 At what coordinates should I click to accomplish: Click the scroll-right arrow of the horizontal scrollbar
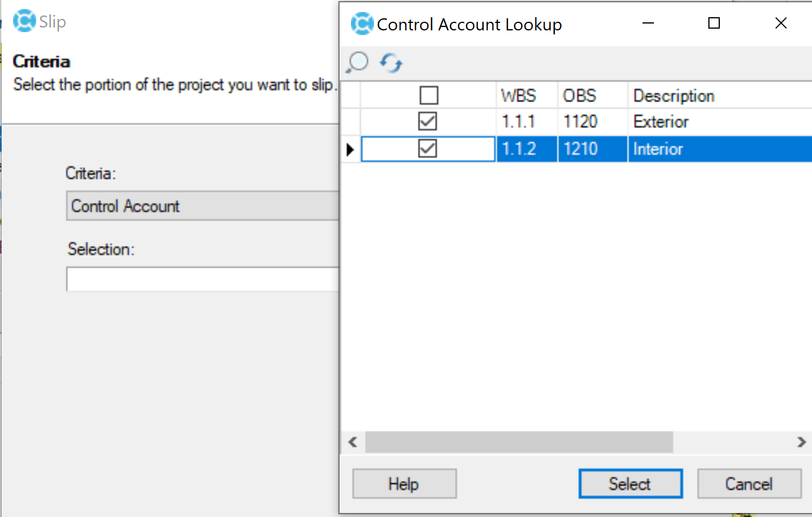[x=801, y=442]
